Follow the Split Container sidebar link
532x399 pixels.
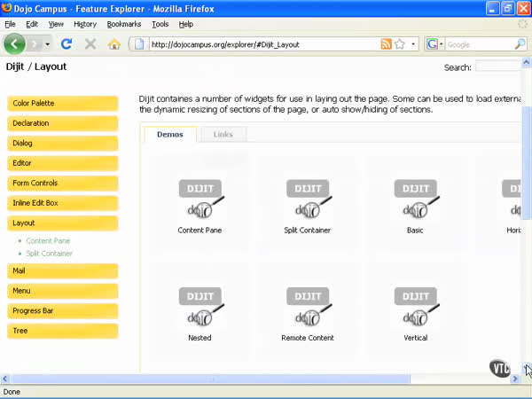(50, 254)
